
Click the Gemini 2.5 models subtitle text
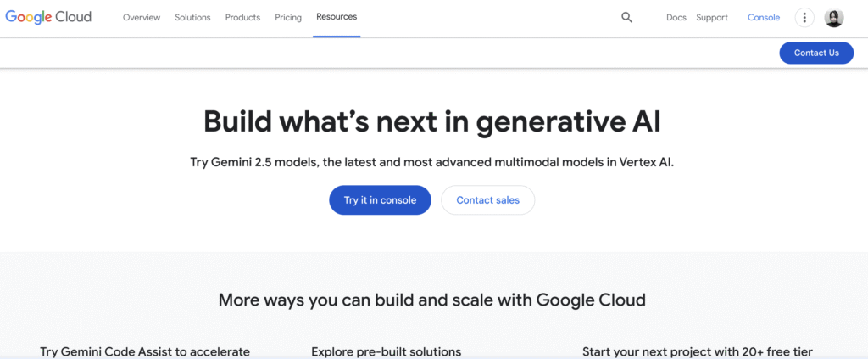coord(432,162)
